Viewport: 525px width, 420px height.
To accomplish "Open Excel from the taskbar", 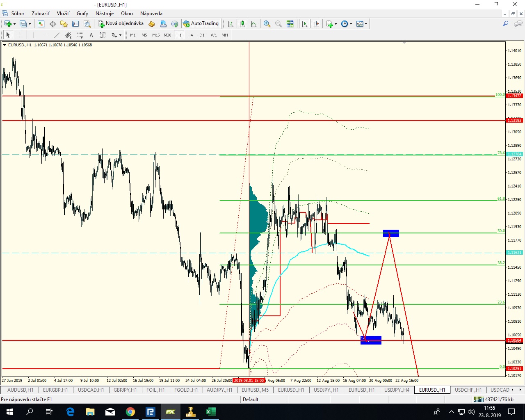I will (x=210, y=412).
